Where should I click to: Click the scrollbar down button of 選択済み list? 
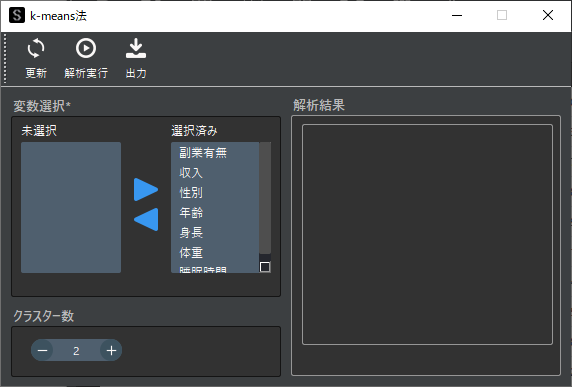(265, 267)
